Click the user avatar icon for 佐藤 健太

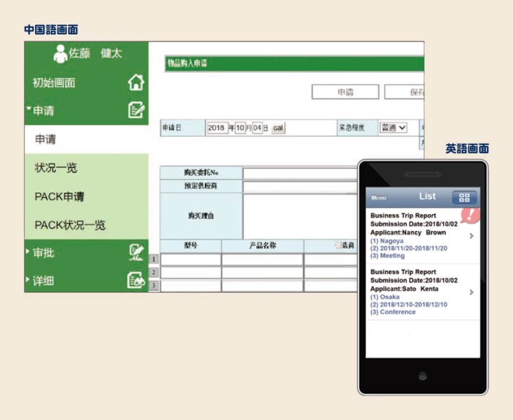60,54
